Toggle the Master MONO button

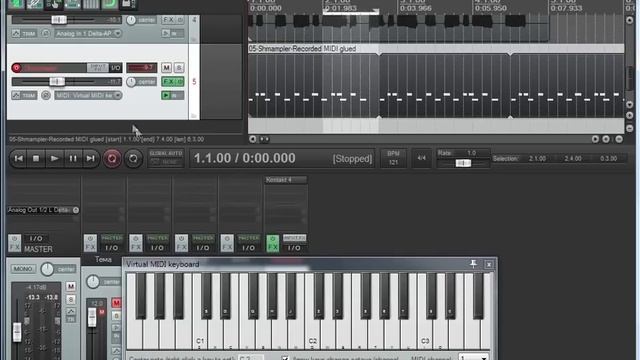[x=23, y=269]
